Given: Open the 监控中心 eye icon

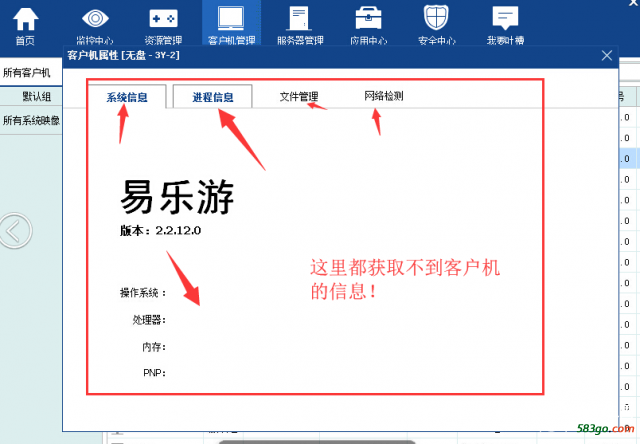Looking at the screenshot, I should [95, 18].
